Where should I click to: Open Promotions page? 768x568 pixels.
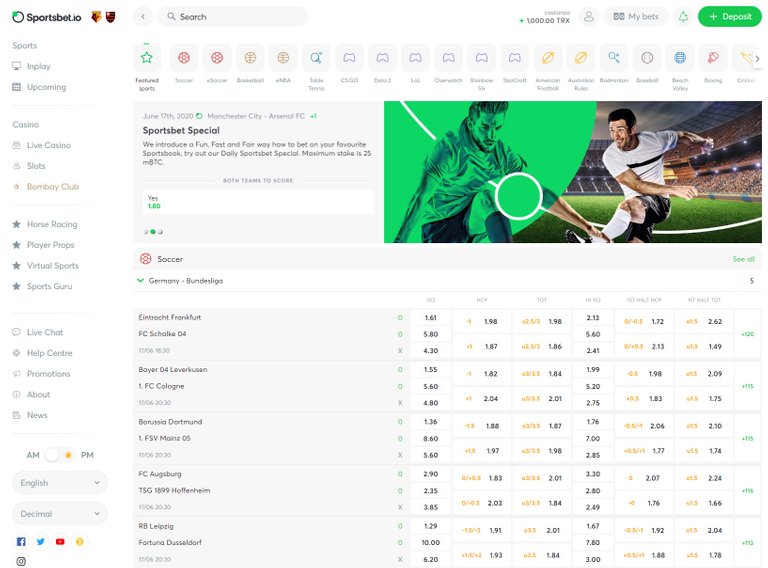coord(41,374)
